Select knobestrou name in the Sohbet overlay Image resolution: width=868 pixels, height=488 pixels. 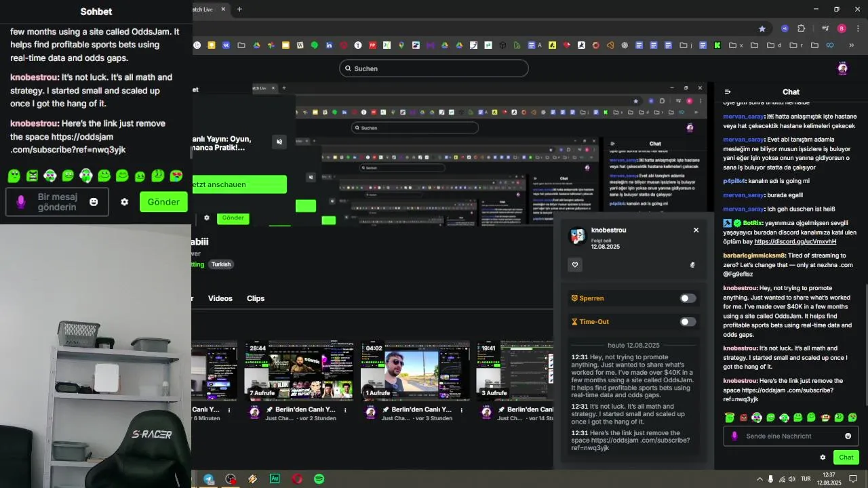(x=35, y=77)
